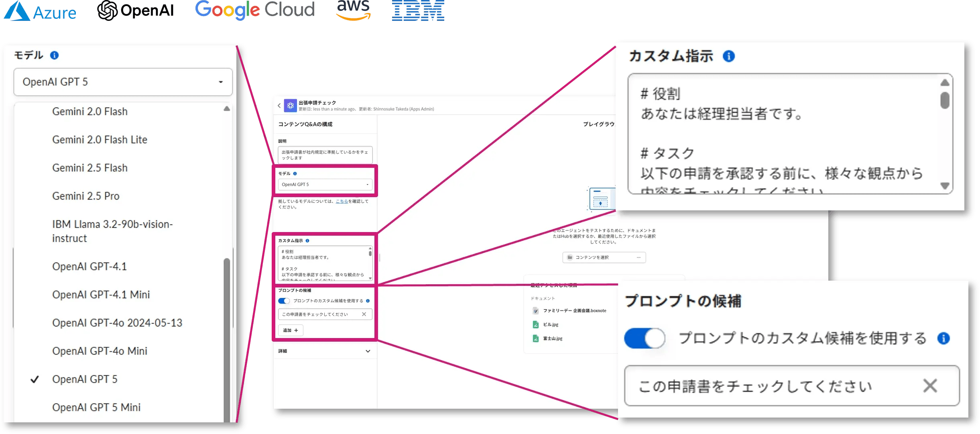Choose Gemini 2.5 Flash model
980x434 pixels.
(90, 167)
